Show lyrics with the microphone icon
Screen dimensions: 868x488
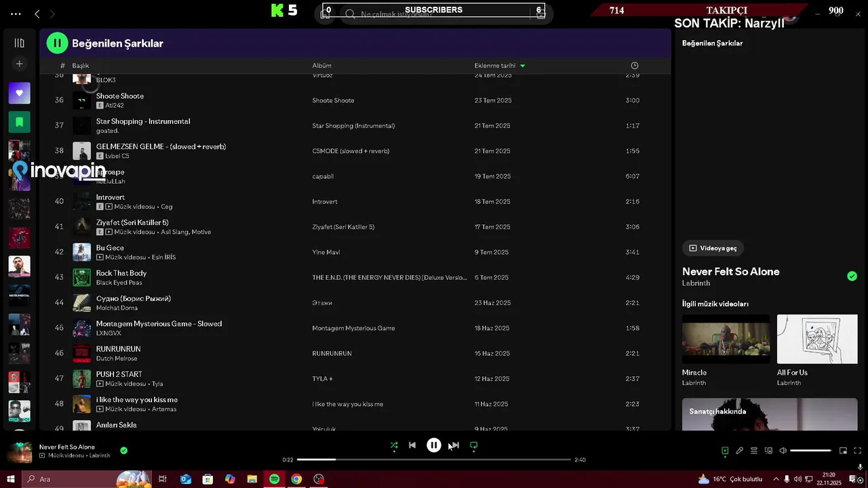click(x=740, y=451)
